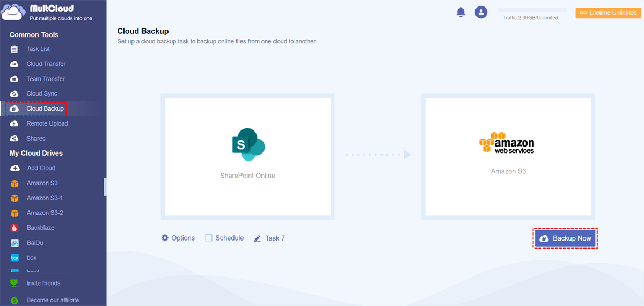Click the Shares cloud icon
The width and height of the screenshot is (644, 306).
(x=14, y=139)
